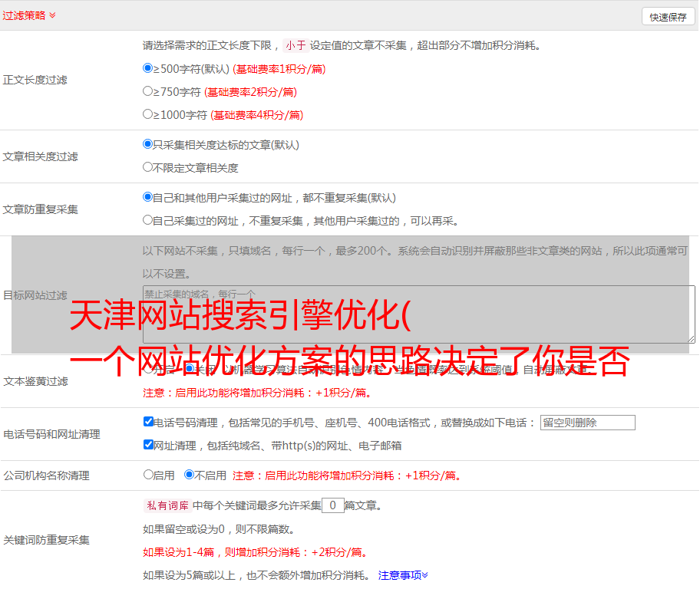Select 只采集相关度达标的文章 radio option

point(148,144)
